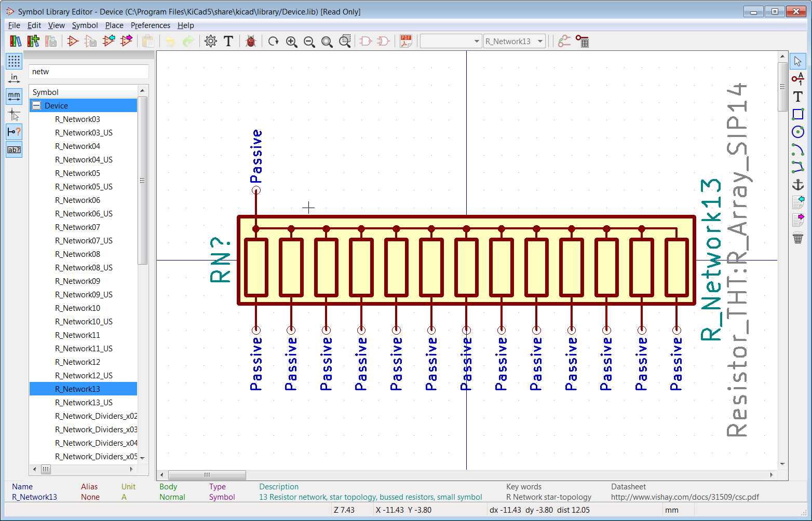Screen dimensions: 812x521
Task: Open the component name dropdown
Action: click(541, 41)
